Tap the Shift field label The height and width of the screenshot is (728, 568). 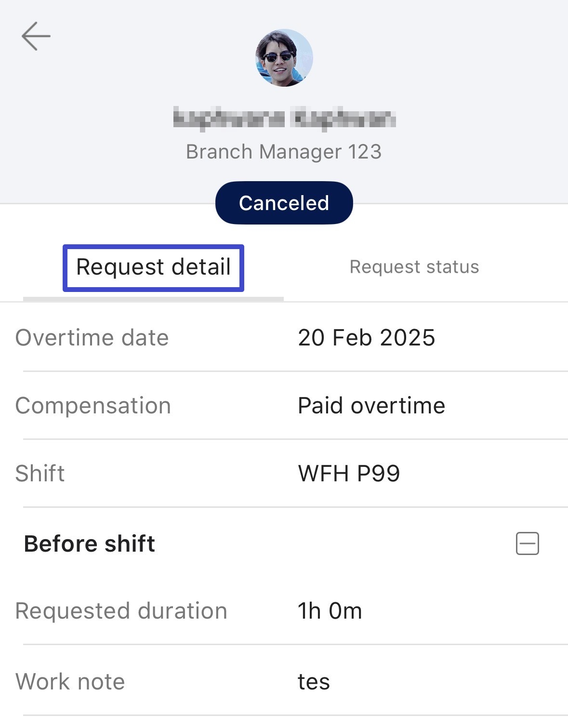pyautogui.click(x=40, y=474)
